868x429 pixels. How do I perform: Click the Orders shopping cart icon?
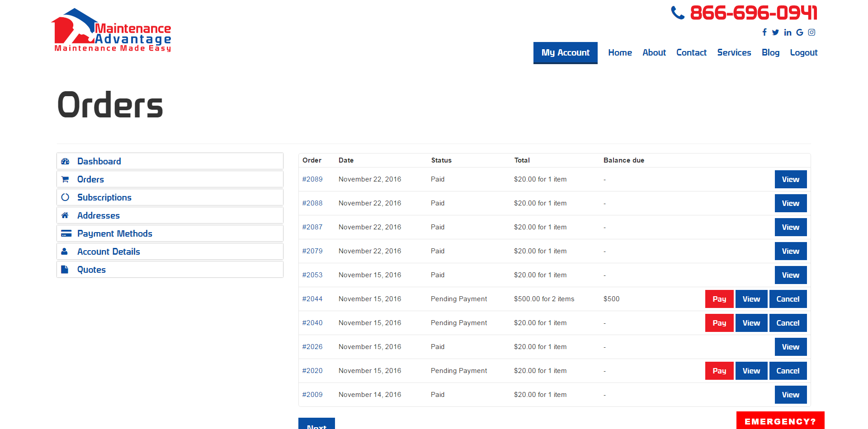point(65,179)
